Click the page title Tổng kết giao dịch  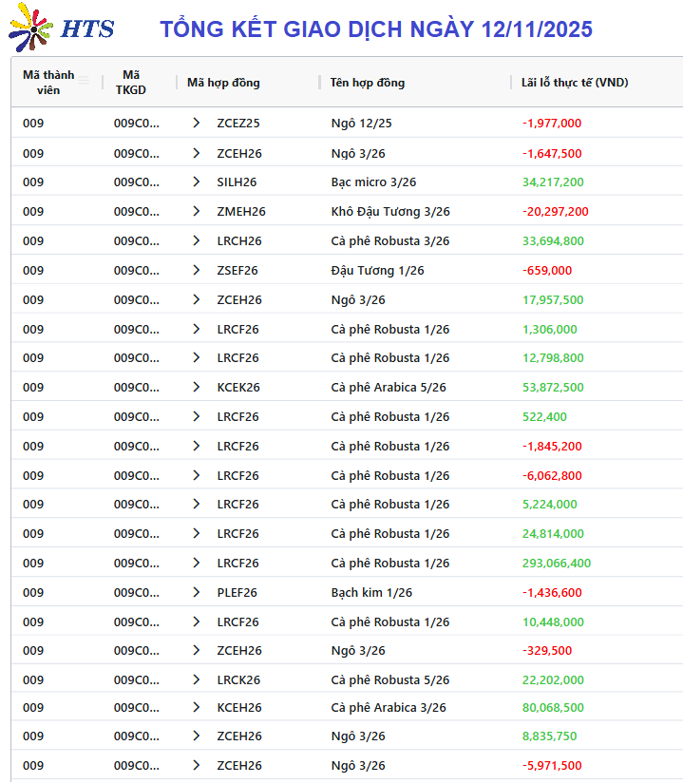click(x=375, y=29)
